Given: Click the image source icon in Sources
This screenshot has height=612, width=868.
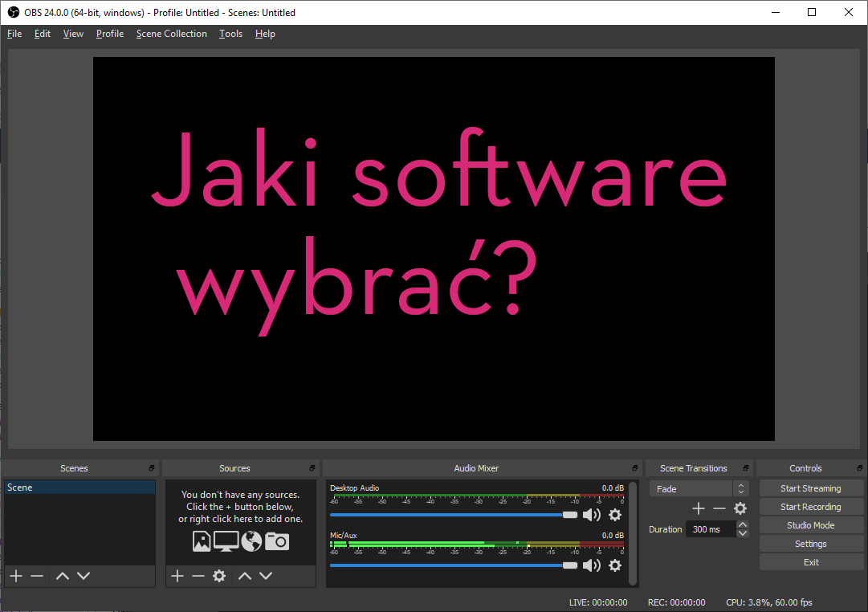Looking at the screenshot, I should coord(202,541).
